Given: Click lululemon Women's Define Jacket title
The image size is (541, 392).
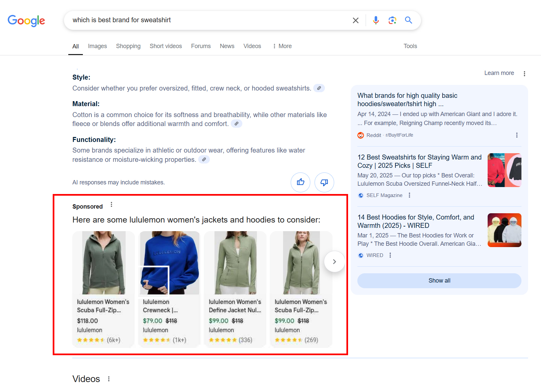Looking at the screenshot, I should pos(235,306).
